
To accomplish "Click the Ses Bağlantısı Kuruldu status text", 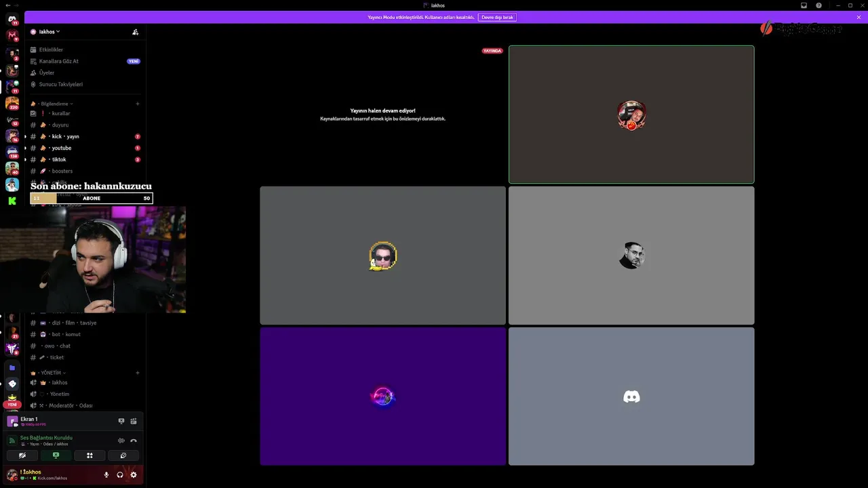I will coord(46,438).
